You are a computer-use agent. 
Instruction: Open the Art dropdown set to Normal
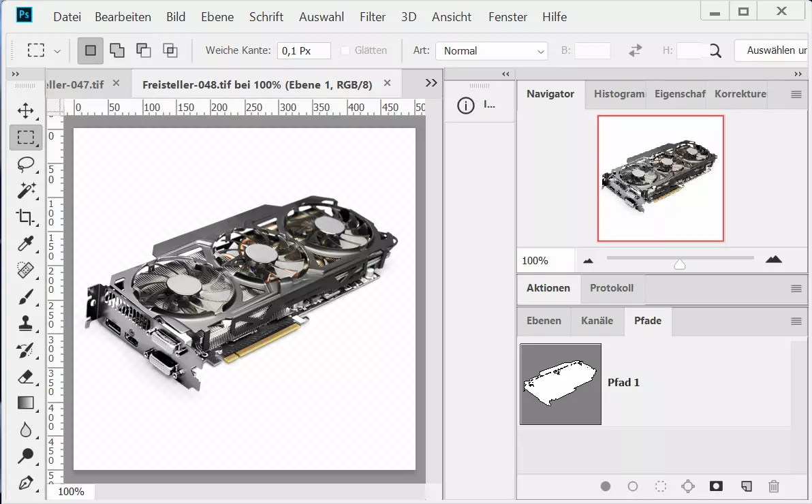click(492, 51)
